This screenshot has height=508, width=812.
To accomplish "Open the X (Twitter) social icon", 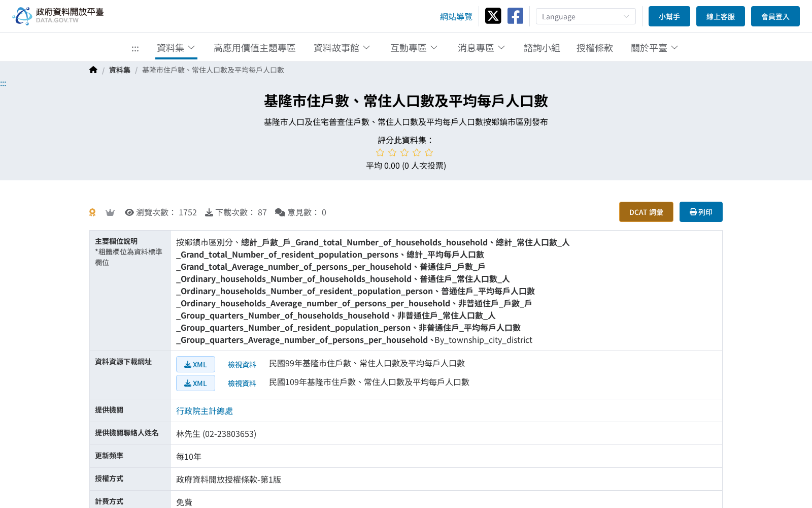I will pyautogui.click(x=493, y=16).
